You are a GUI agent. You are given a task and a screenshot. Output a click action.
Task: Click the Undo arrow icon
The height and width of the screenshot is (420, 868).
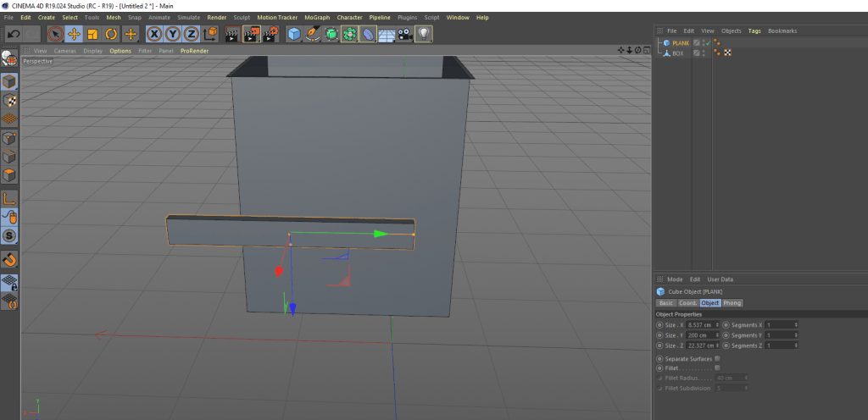tap(14, 34)
